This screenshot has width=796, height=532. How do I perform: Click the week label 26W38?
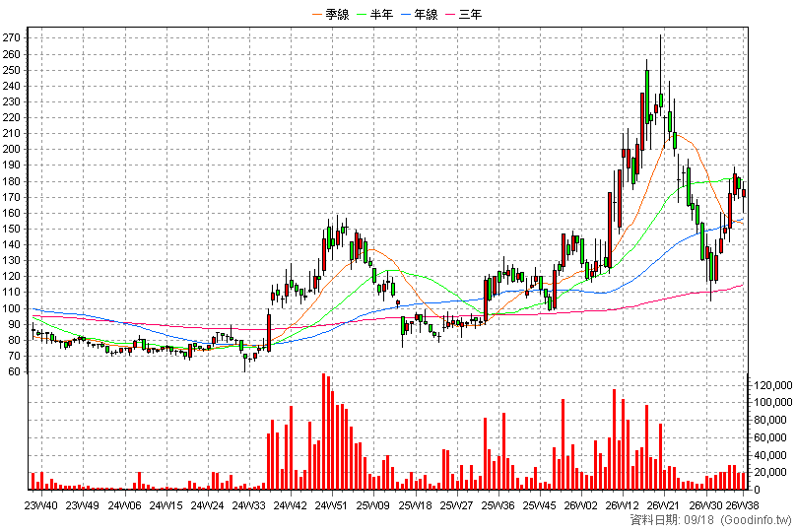(743, 505)
